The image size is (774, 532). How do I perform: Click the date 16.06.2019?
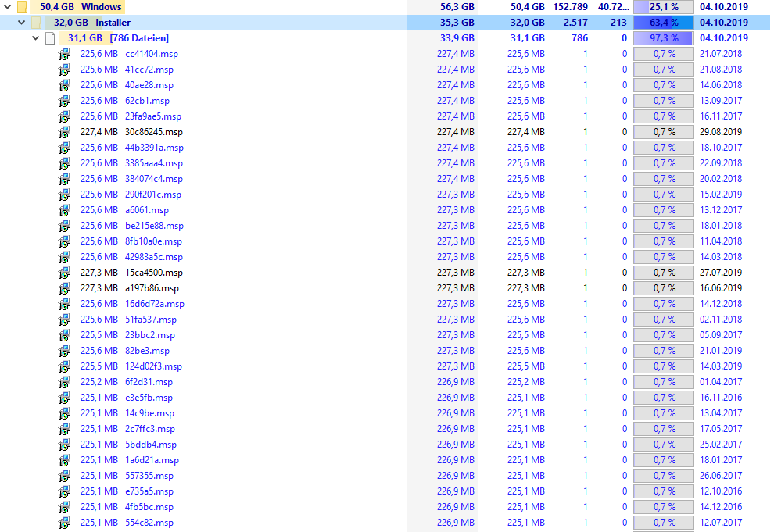tap(721, 288)
